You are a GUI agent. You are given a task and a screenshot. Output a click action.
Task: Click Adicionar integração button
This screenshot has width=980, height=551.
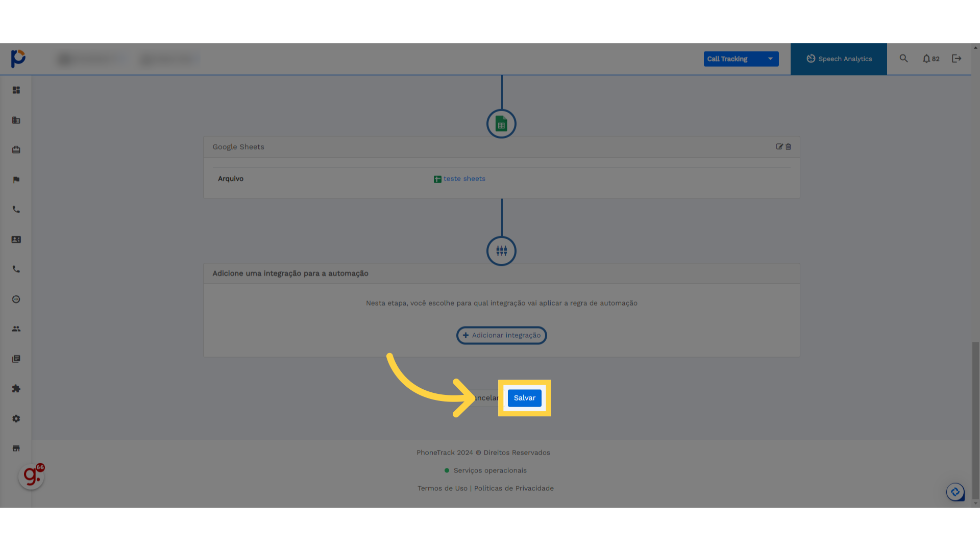[501, 335]
